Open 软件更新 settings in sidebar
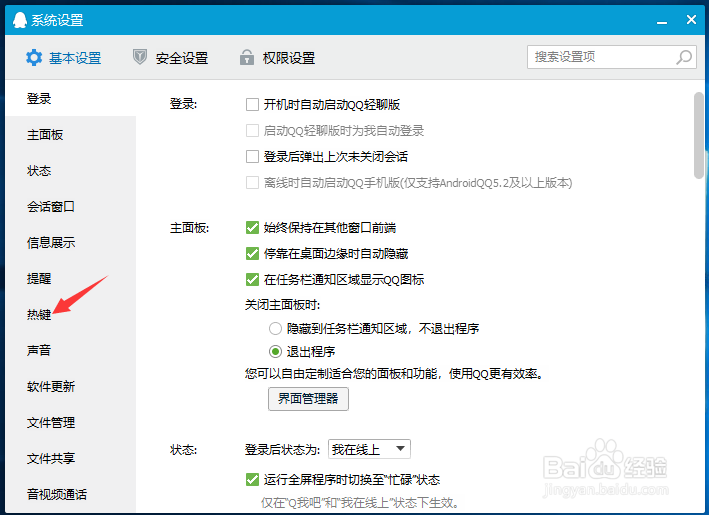 click(x=71, y=386)
